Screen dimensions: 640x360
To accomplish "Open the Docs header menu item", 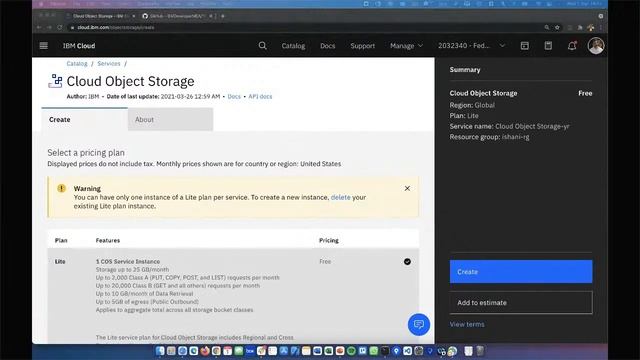I will click(x=327, y=46).
